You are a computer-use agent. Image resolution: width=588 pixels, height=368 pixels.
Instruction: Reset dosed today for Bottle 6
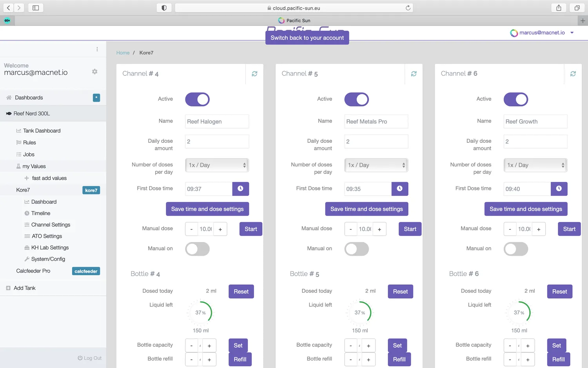[x=559, y=291]
